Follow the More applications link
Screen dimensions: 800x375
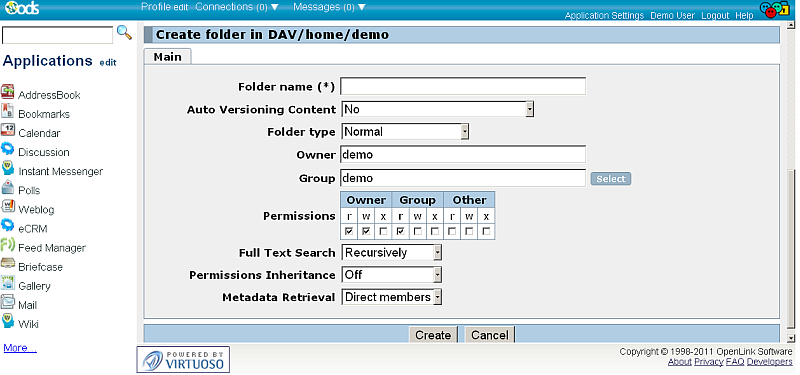coord(20,348)
